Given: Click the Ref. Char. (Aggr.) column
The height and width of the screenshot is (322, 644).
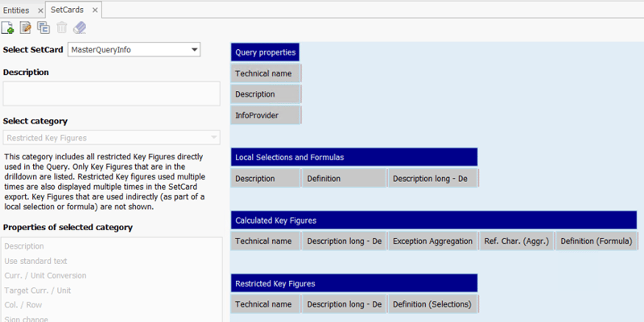Looking at the screenshot, I should point(517,241).
